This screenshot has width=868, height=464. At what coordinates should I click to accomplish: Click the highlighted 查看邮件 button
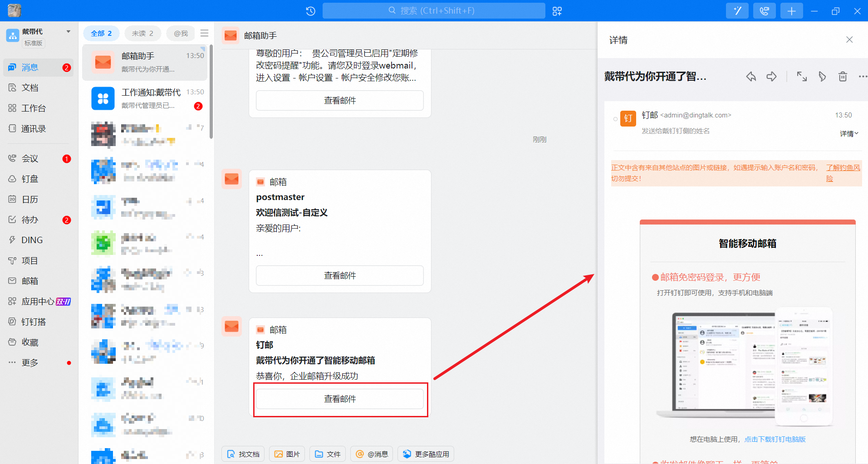(x=340, y=399)
